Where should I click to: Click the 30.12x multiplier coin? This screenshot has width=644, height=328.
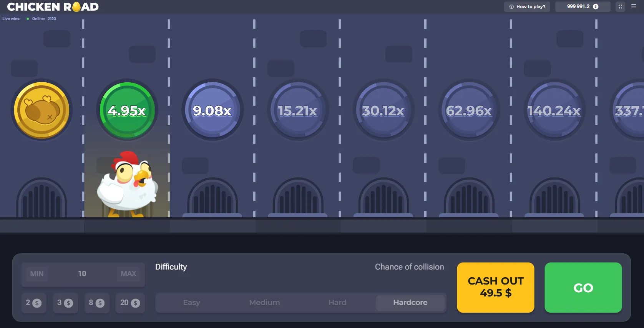click(x=383, y=110)
